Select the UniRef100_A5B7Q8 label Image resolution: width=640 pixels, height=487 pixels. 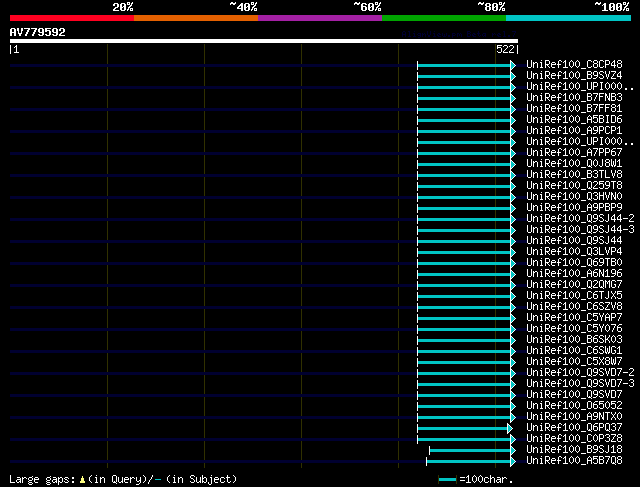(x=574, y=461)
